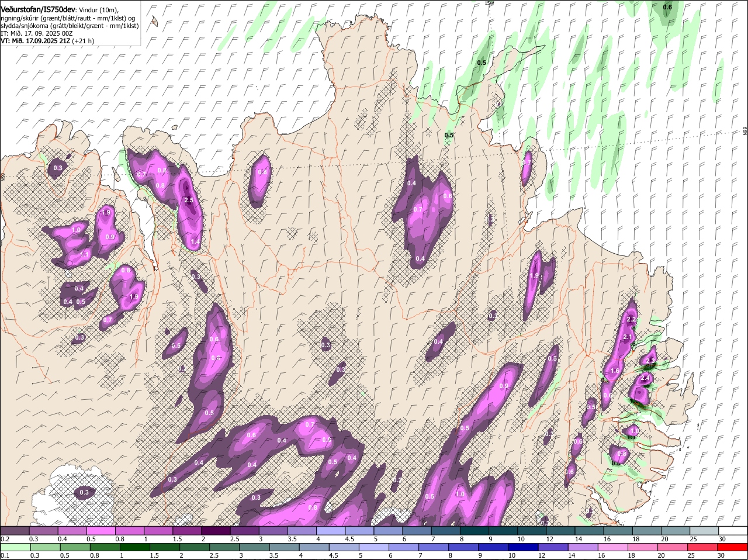Select the lavender 14–16 swatch in lower legend
Screen dimensions: 748x560
click(x=584, y=548)
